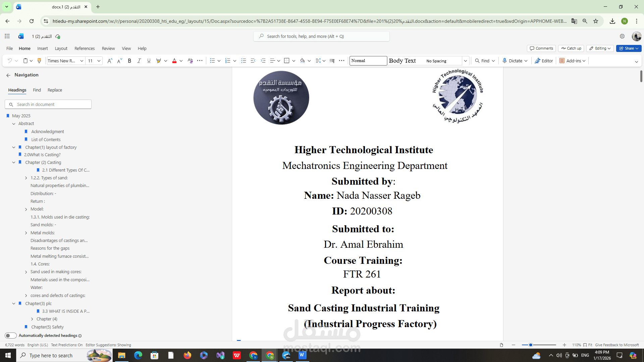Screen dimensions: 644x362
Task: Expand the Metal molds heading
Action: (x=26, y=233)
